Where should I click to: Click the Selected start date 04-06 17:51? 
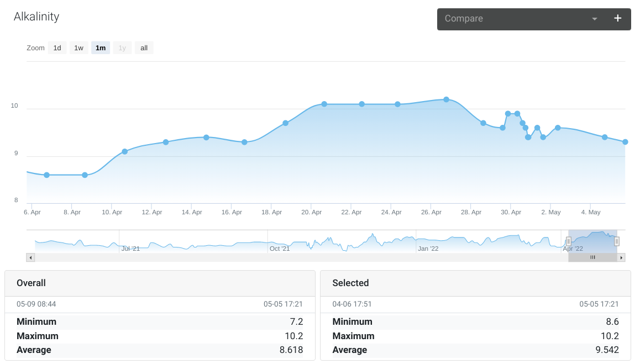pyautogui.click(x=352, y=304)
